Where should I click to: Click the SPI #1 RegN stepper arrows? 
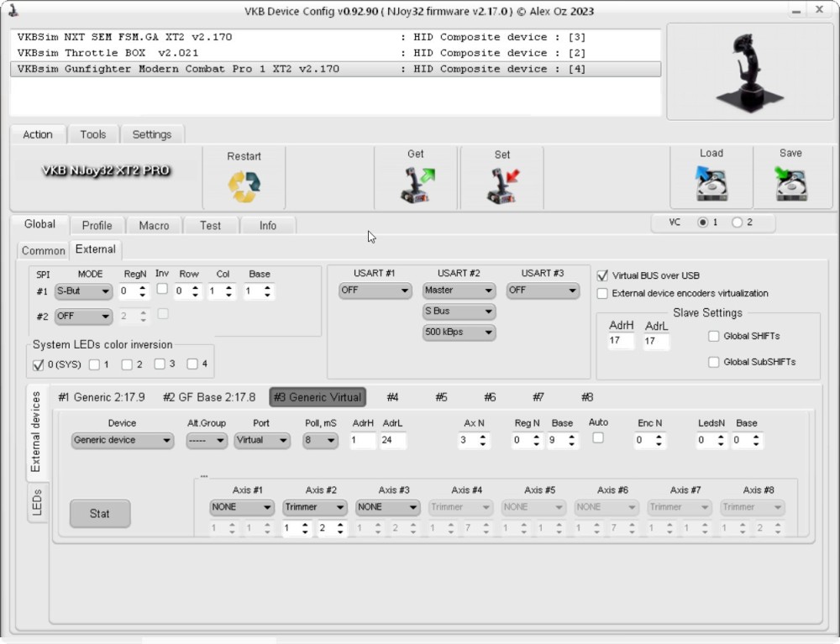[x=143, y=291]
